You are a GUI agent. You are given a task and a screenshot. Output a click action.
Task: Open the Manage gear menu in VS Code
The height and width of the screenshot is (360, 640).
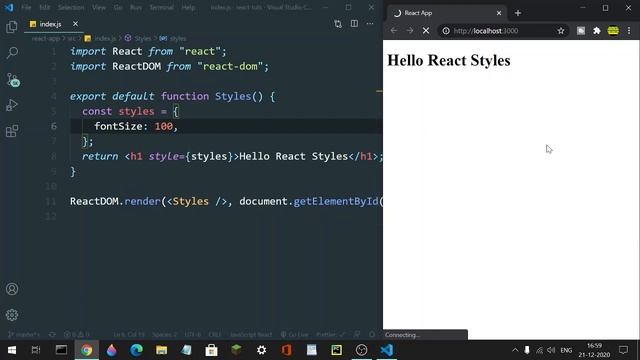click(12, 315)
